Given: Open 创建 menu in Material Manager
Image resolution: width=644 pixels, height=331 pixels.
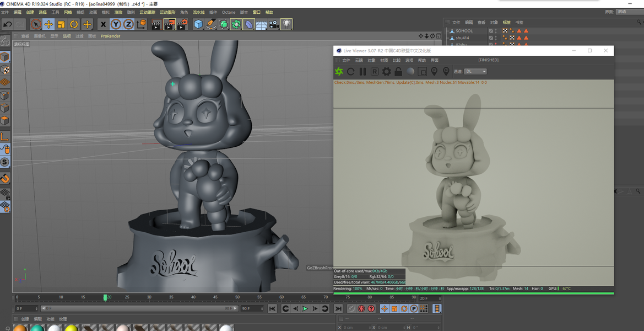Looking at the screenshot, I should (x=25, y=319).
